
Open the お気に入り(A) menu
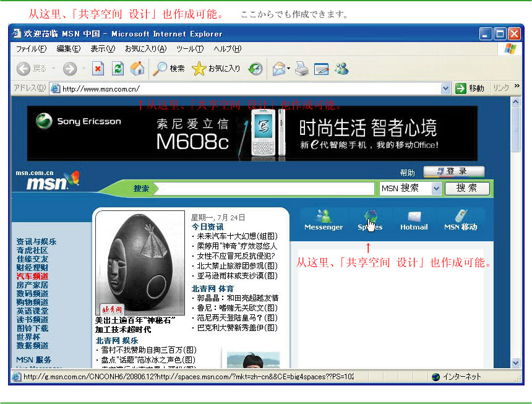tap(146, 49)
